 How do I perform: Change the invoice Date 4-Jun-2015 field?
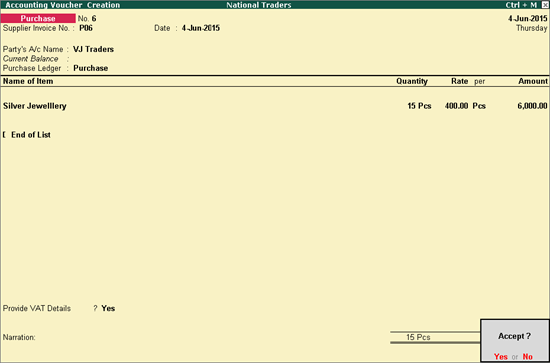[x=201, y=28]
